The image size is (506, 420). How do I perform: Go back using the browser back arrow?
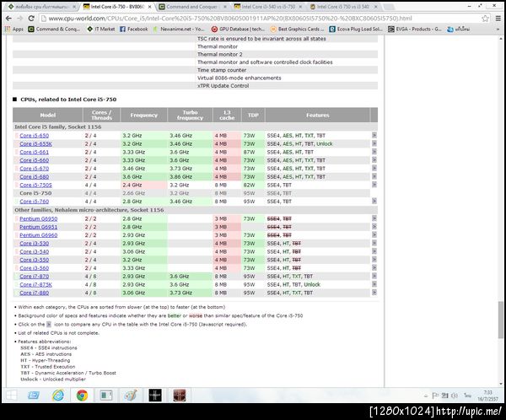point(8,19)
